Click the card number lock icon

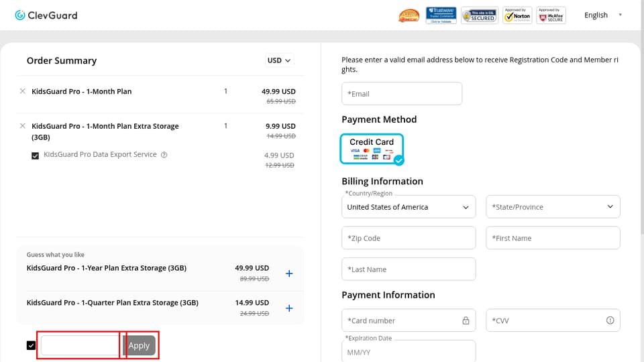466,320
